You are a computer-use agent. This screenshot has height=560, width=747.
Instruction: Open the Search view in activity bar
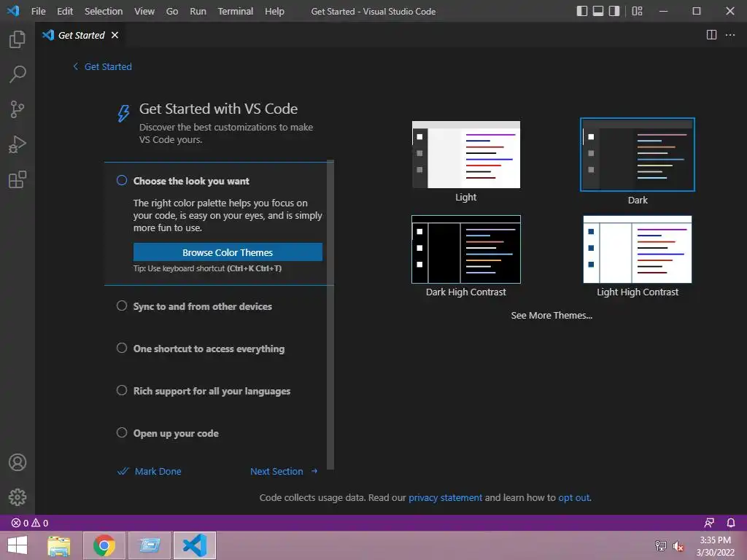pos(18,74)
